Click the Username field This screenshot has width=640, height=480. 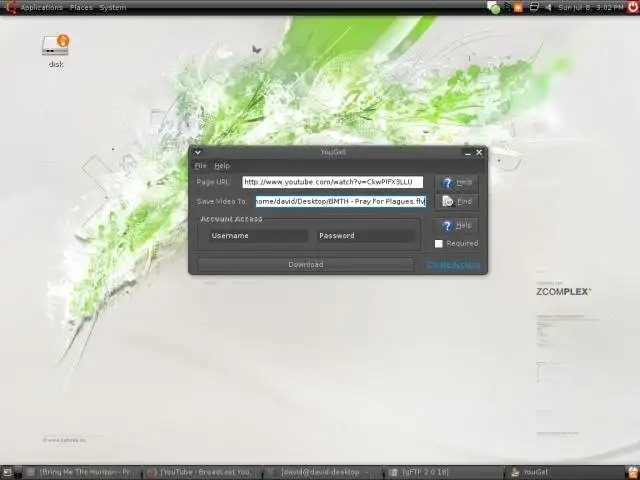coord(259,236)
